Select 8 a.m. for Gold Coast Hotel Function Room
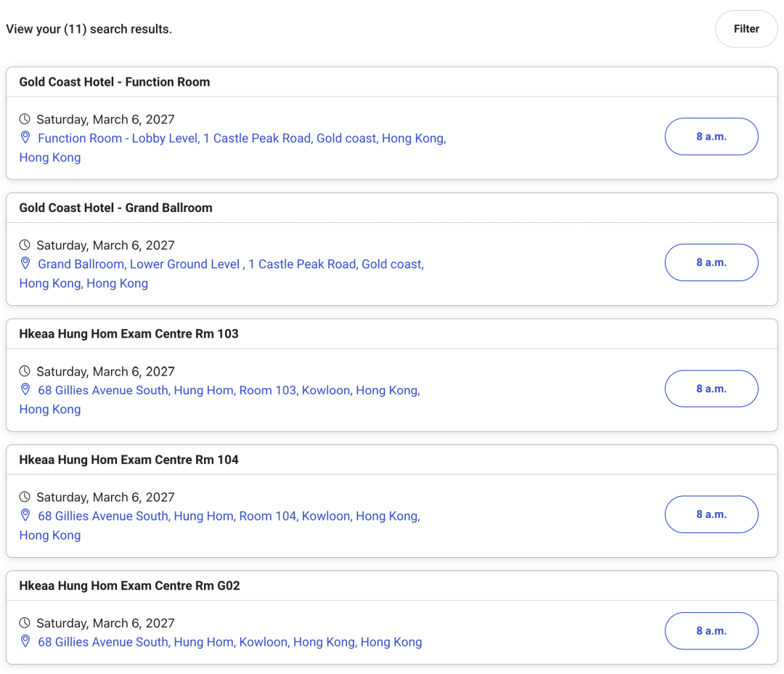Screen dimensions: 784x674 711,137
